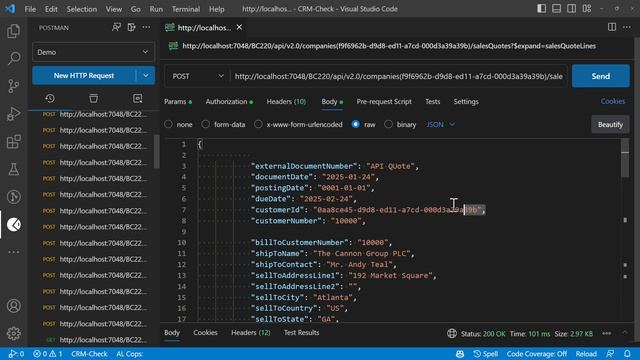
Task: Toggle bottom panel layout icon
Action: pyautogui.click(x=556, y=9)
